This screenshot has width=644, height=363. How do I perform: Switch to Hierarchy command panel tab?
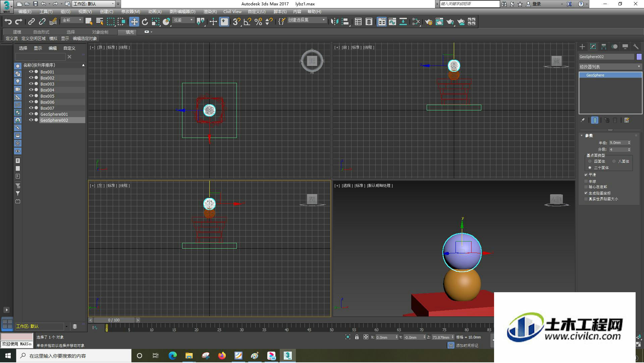tap(604, 47)
